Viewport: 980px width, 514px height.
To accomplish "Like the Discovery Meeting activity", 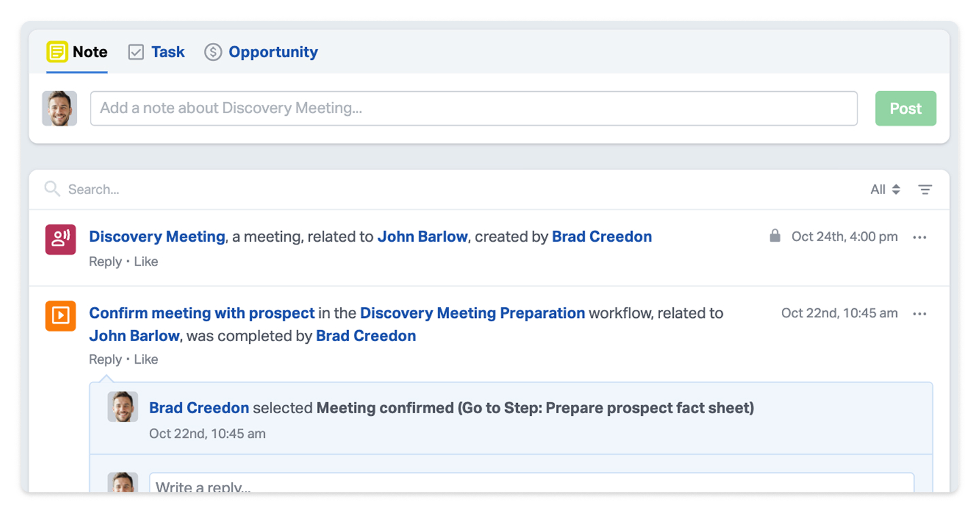I will [x=146, y=261].
